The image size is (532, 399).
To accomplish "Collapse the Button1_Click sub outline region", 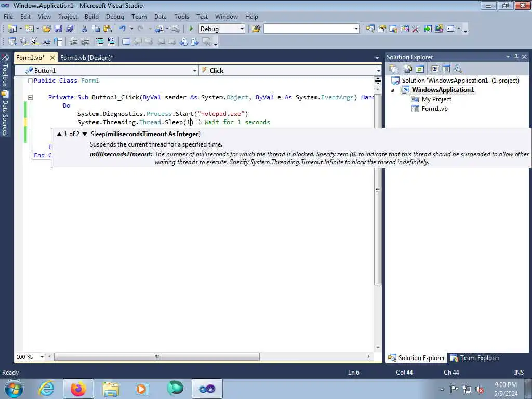I will tap(30, 97).
